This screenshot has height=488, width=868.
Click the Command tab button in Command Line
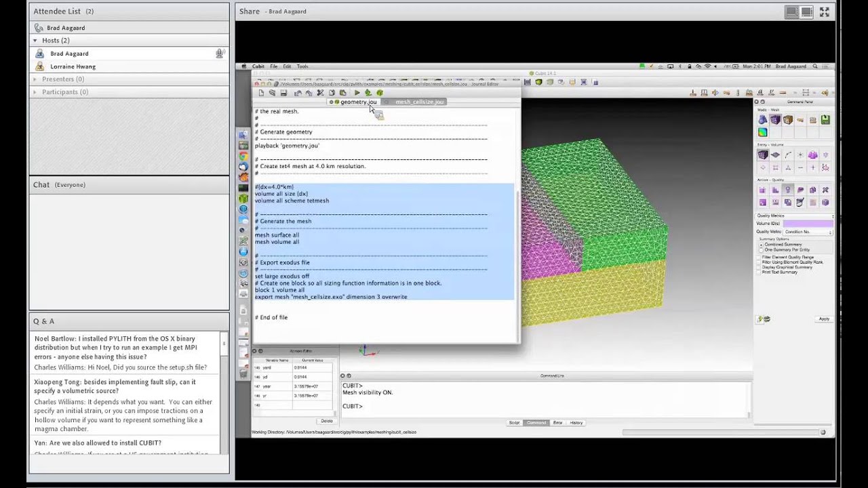[x=536, y=423]
